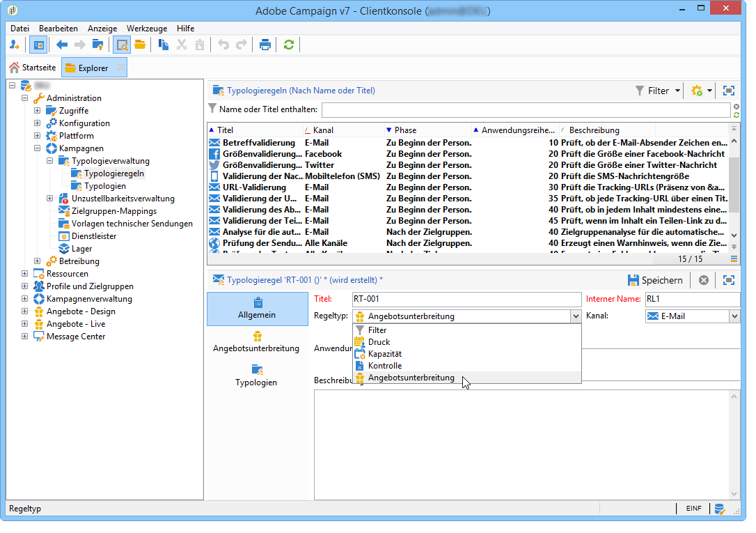This screenshot has width=756, height=533.
Task: Switch to the Startseite tab
Action: click(x=33, y=68)
